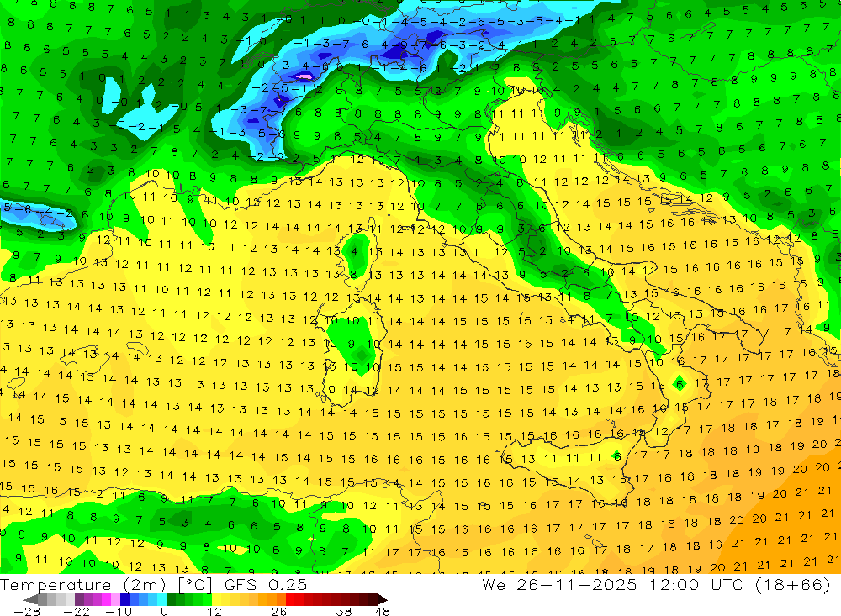Click the "-28" legend value
Viewport: 841px width, 616px height.
(26, 611)
